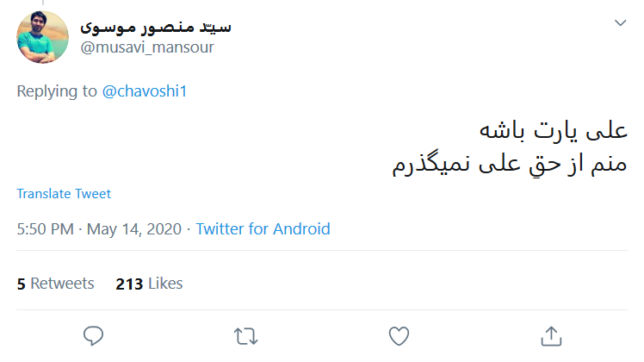This screenshot has height=362, width=644.
Task: Click the 5:50 PM time text
Action: coord(46,229)
